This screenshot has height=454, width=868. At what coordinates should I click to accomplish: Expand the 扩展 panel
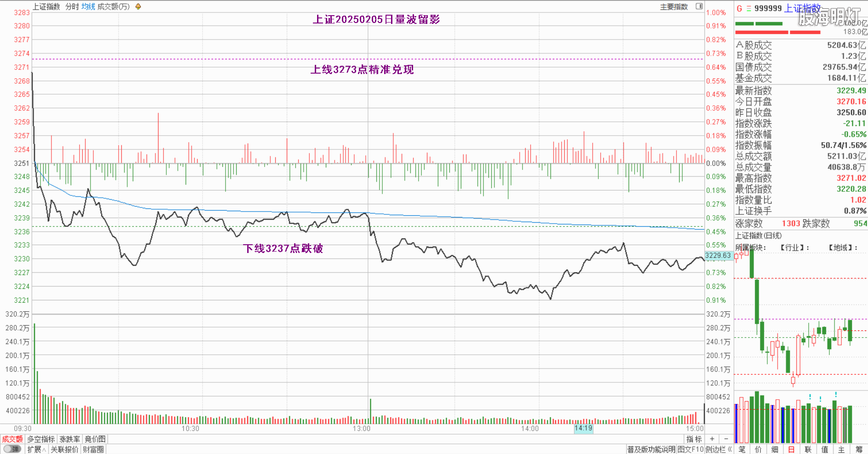pos(36,449)
